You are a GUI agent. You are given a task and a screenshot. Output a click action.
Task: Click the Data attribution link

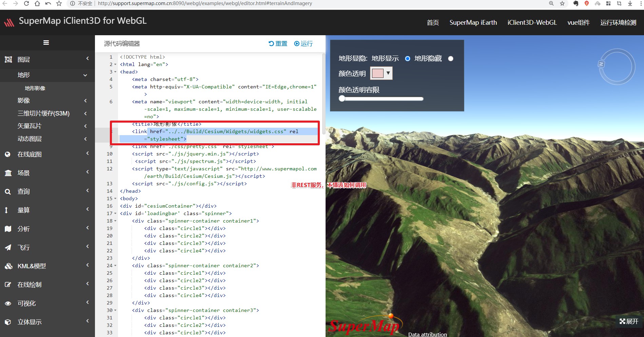(x=428, y=334)
